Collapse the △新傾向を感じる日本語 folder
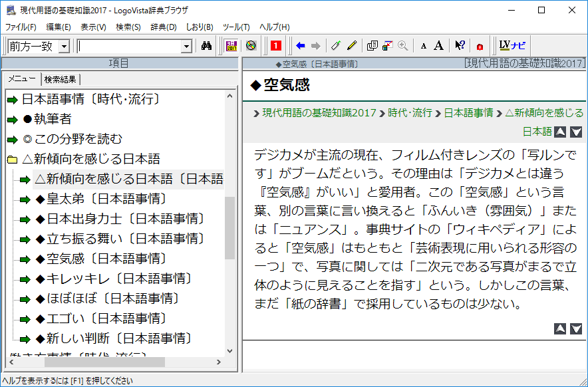The width and height of the screenshot is (588, 387). tap(11, 160)
